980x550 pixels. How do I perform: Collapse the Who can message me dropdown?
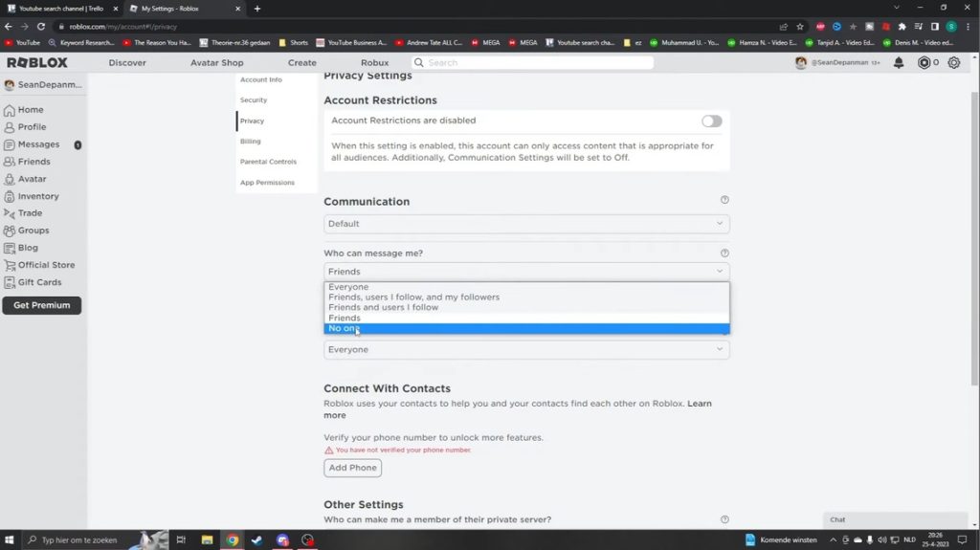pyautogui.click(x=526, y=272)
